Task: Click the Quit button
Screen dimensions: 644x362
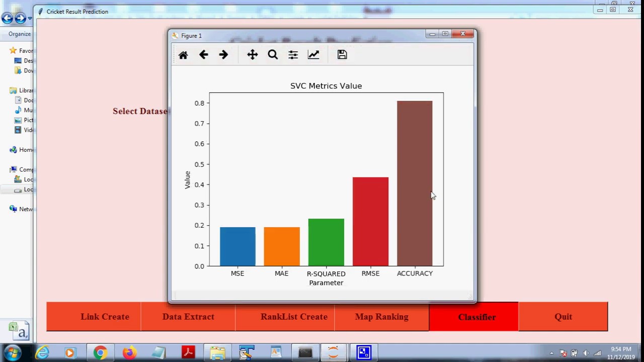Action: coord(563,317)
